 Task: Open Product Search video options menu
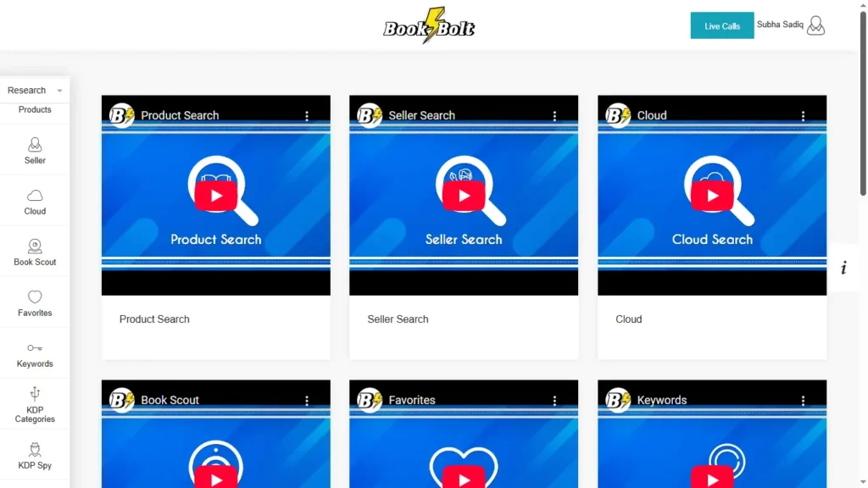(x=307, y=115)
